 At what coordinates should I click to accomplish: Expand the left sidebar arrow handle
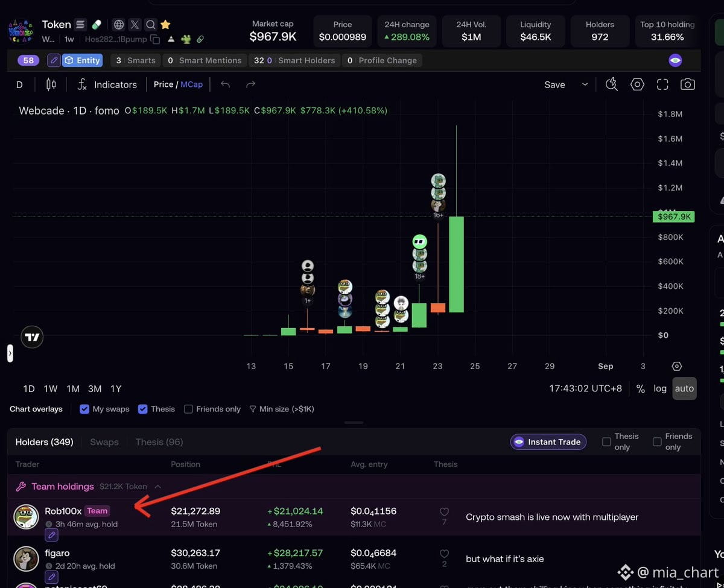click(10, 353)
